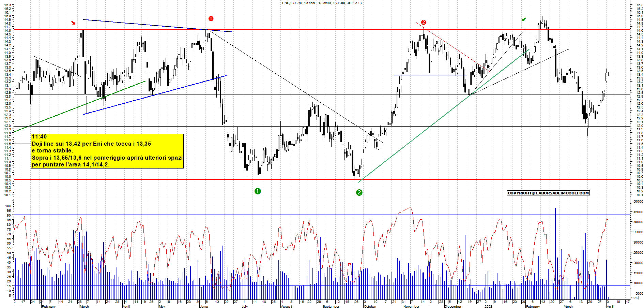The height and width of the screenshot is (308, 644).
Task: Click the ENI chart title with price values
Action: [x=322, y=3]
